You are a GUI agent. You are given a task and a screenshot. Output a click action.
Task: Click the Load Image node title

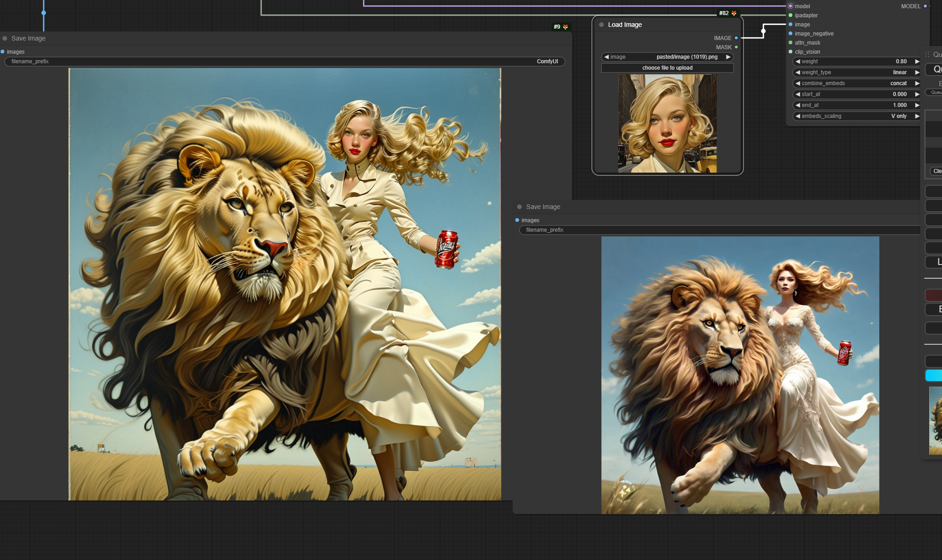(x=625, y=25)
